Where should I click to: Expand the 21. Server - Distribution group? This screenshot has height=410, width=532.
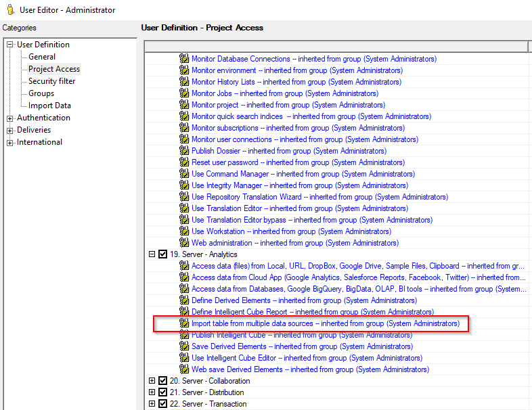[152, 392]
